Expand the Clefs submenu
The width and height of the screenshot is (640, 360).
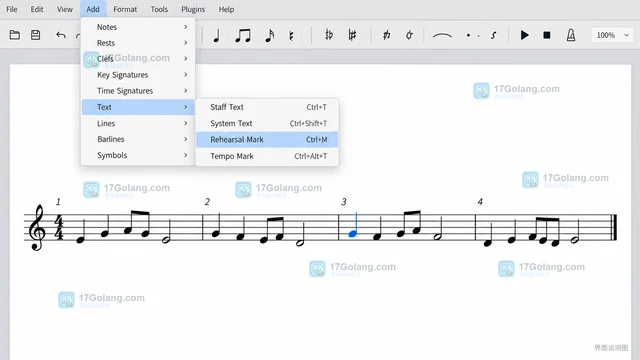point(138,59)
